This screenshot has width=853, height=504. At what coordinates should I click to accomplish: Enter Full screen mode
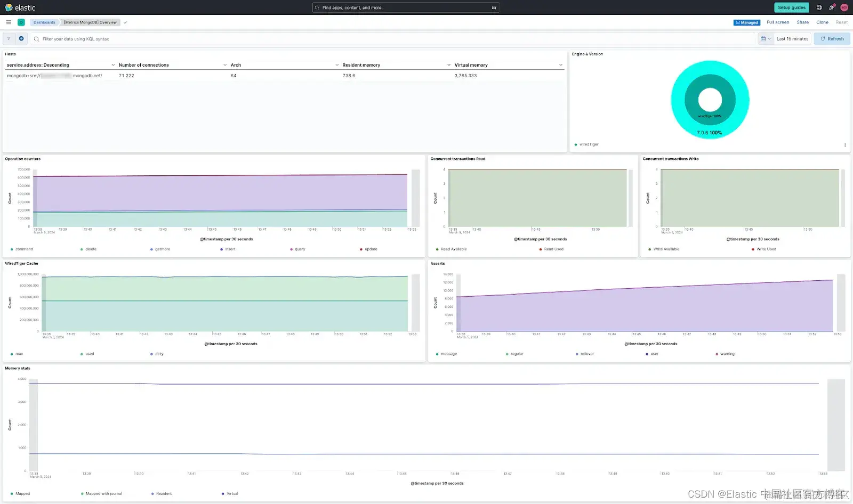click(x=778, y=22)
